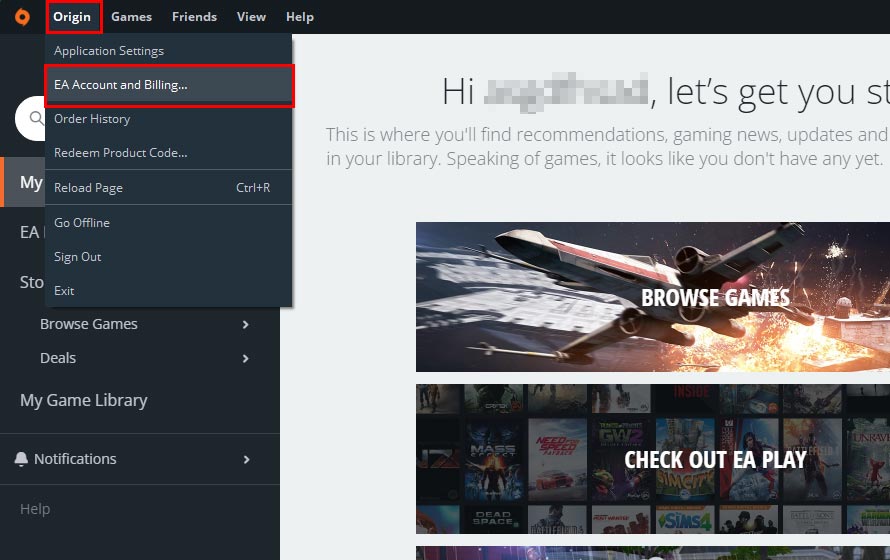
Task: Expand the Notifications chevron arrow
Action: click(246, 460)
